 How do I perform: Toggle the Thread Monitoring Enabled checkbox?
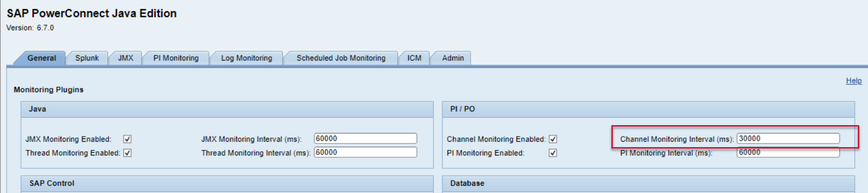[x=128, y=153]
